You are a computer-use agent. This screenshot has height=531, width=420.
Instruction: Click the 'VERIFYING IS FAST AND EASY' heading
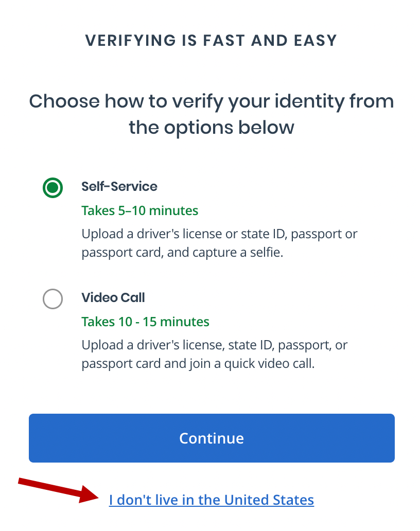[x=212, y=40]
